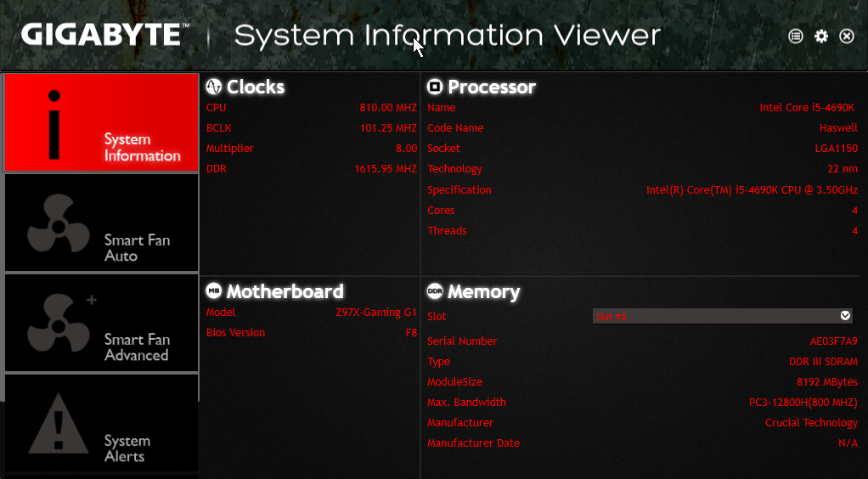Click memory serial number AE03F7A9
This screenshot has width=868, height=479.
tap(834, 341)
